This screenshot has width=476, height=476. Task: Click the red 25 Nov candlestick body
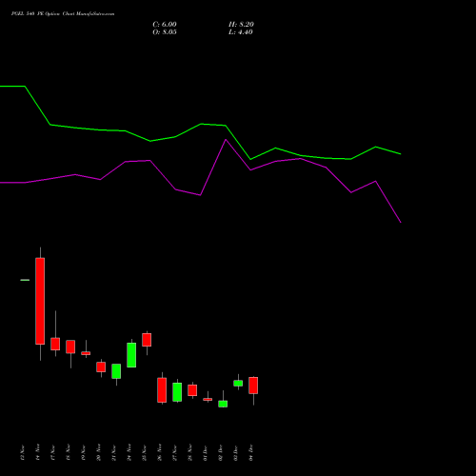pos(147,340)
